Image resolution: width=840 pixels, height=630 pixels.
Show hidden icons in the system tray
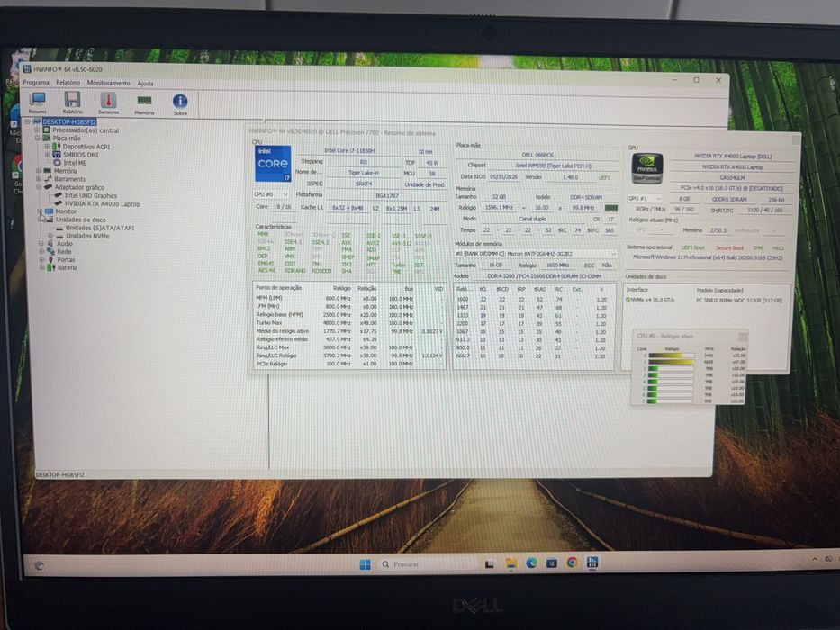coord(815,558)
